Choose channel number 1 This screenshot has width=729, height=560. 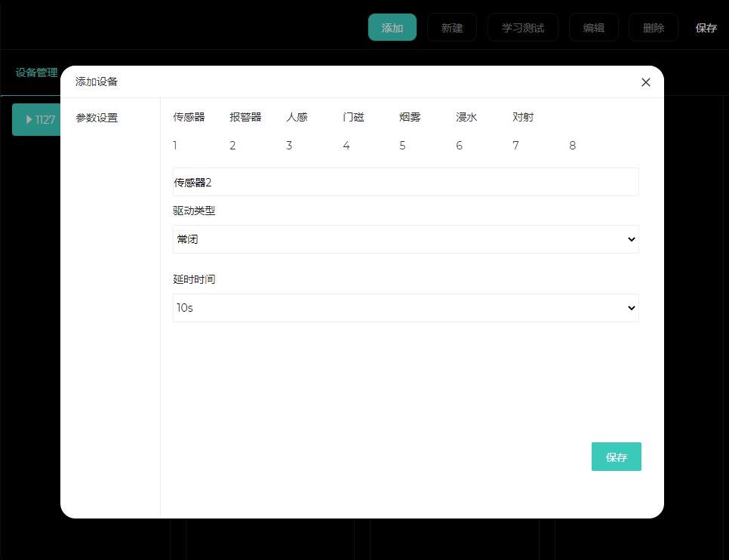(x=175, y=146)
